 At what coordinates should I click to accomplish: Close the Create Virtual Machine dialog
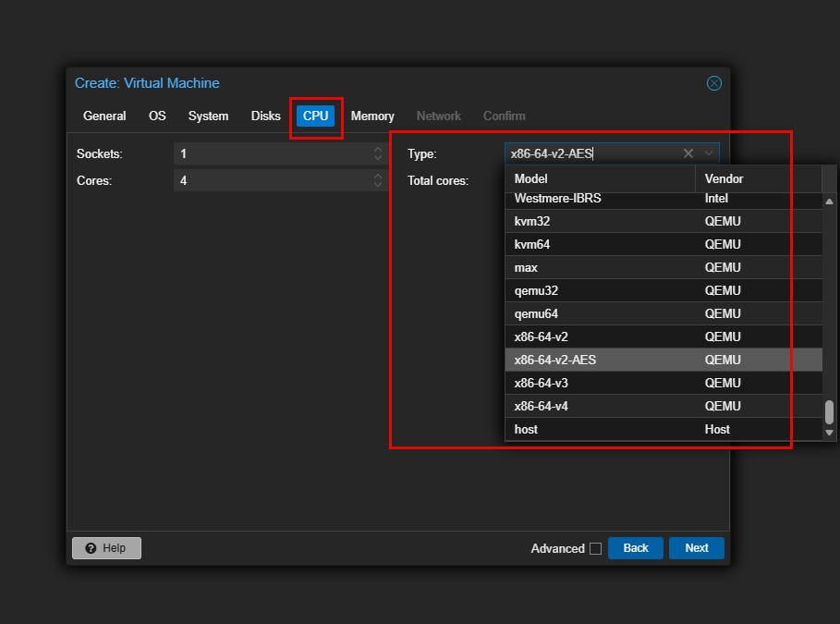(713, 83)
